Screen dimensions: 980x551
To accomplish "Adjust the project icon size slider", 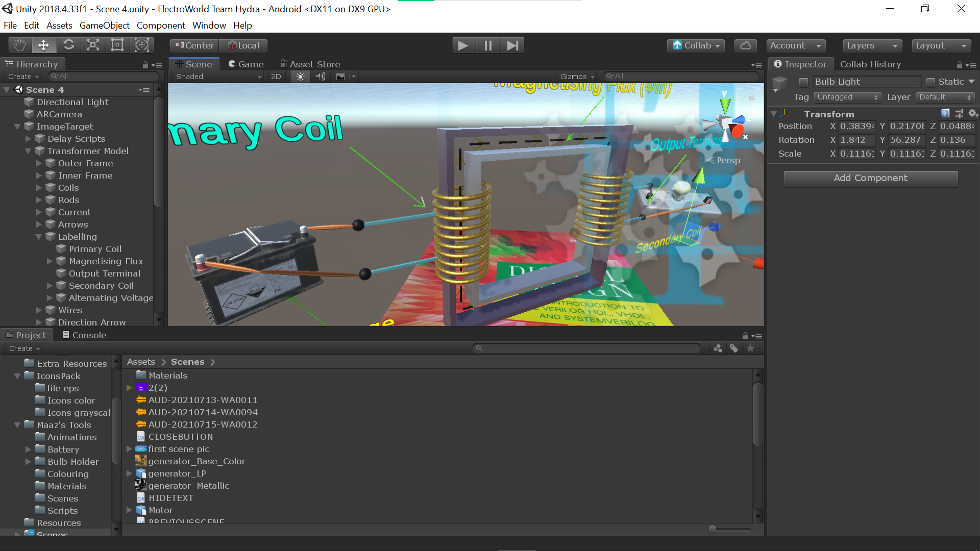I will click(713, 529).
